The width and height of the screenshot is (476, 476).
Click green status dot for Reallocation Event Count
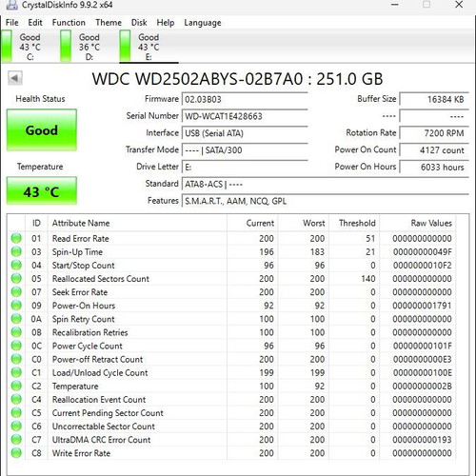[x=16, y=399]
